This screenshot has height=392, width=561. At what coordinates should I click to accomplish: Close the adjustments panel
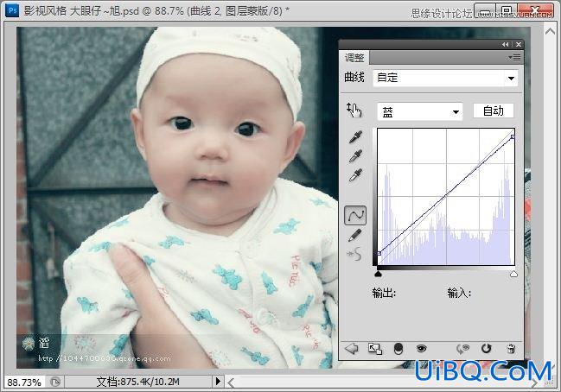[x=519, y=45]
